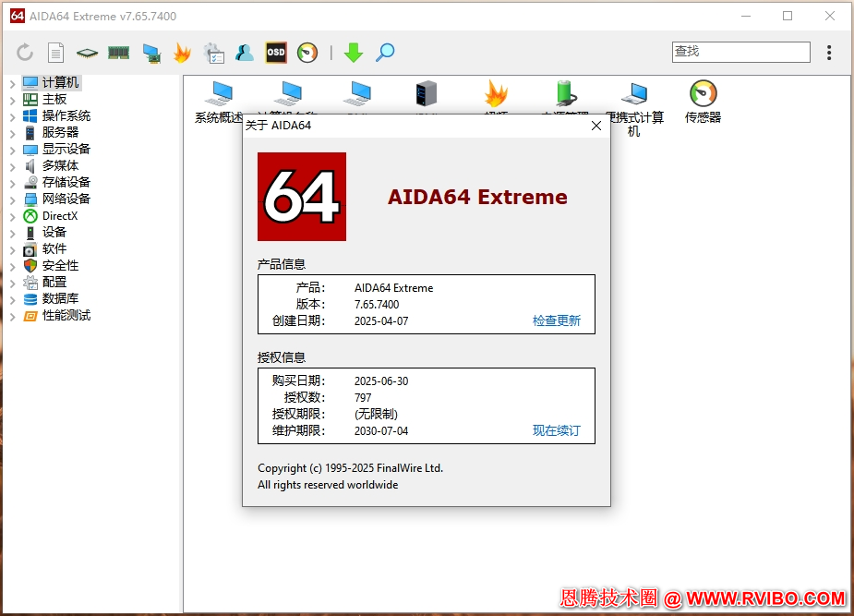Viewport: 854px width, 616px height.
Task: Select 性能测试 in the sidebar tree
Action: tap(56, 315)
